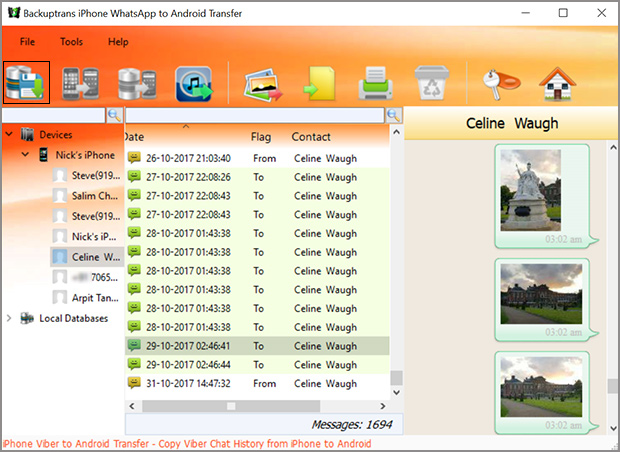Select the contact ending in 7065...
The height and width of the screenshot is (452, 620).
pyautogui.click(x=86, y=277)
